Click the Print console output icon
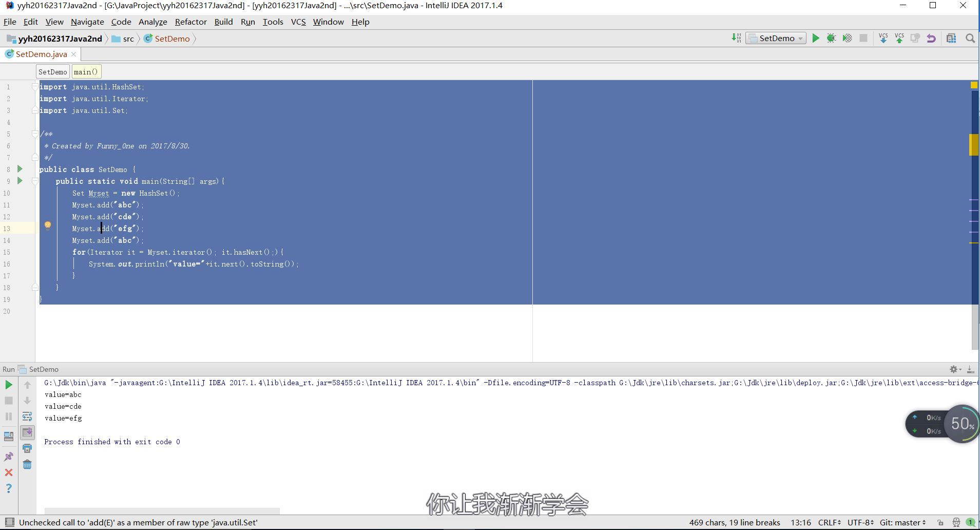This screenshot has width=980, height=530. click(x=27, y=448)
